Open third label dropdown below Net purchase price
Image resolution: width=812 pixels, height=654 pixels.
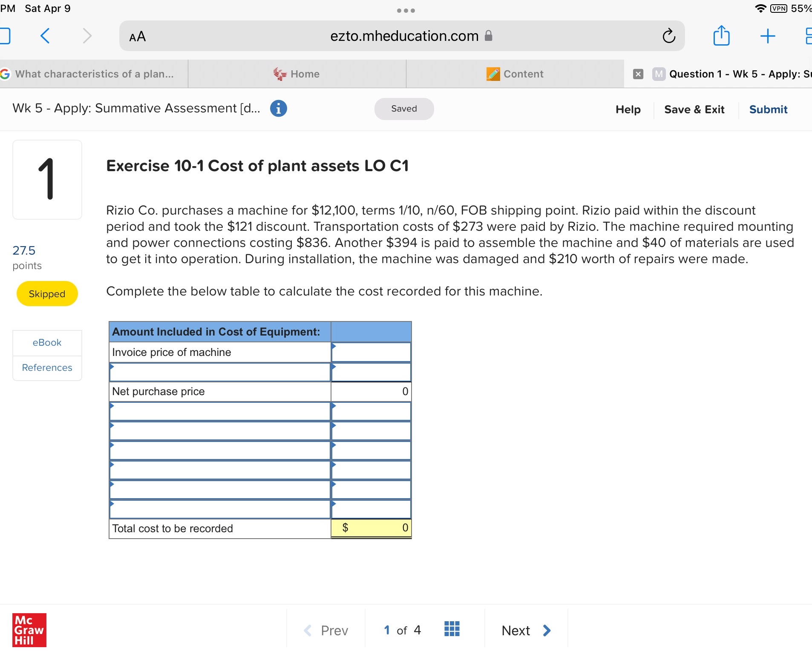point(220,450)
